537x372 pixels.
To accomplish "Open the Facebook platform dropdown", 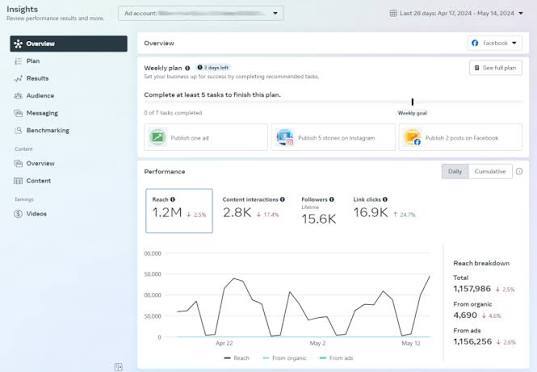I will point(495,43).
